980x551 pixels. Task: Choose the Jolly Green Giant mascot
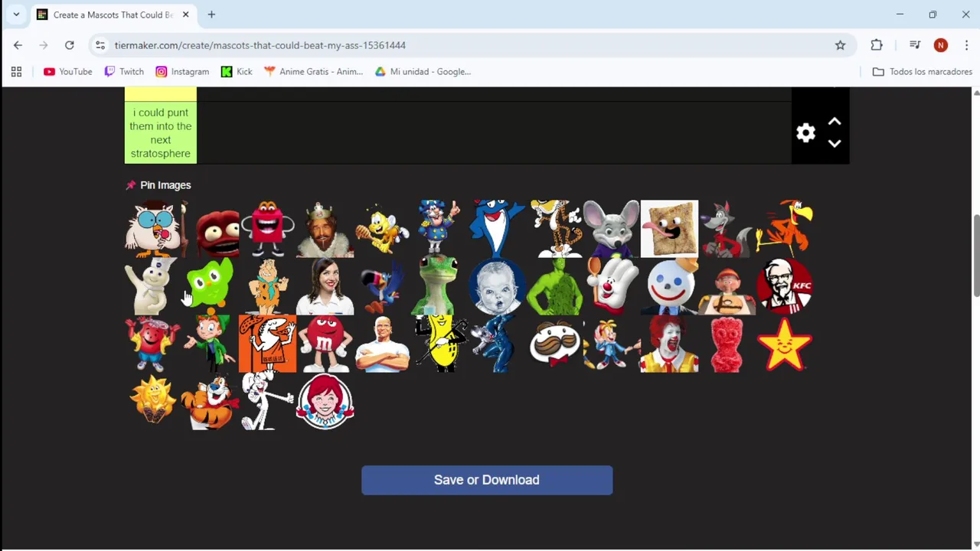555,286
